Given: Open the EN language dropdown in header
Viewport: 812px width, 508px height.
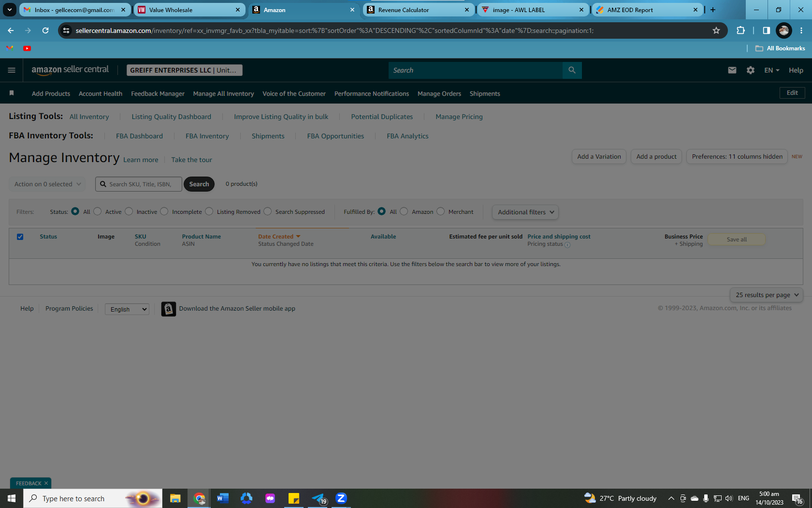Looking at the screenshot, I should click(x=771, y=70).
